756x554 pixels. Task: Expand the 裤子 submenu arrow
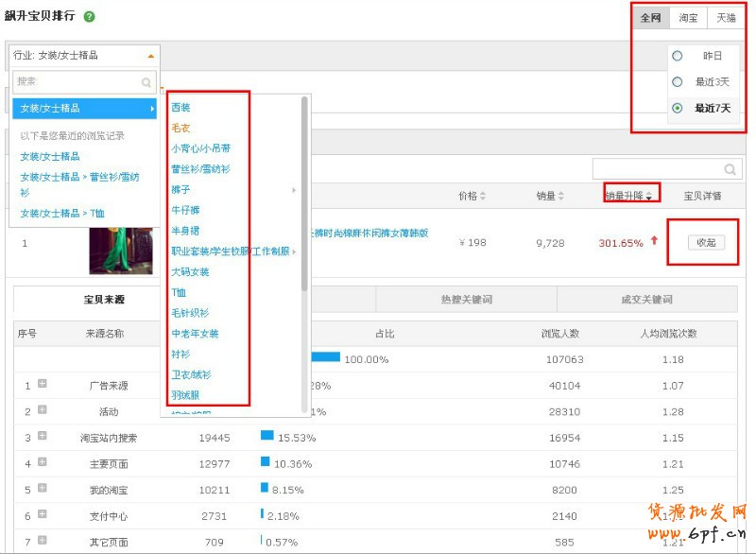coord(294,190)
